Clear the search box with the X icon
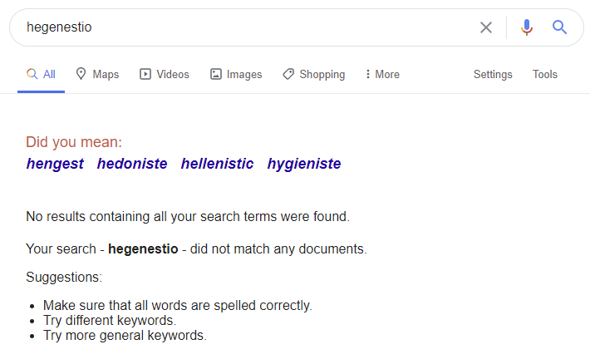This screenshot has width=590, height=364. click(x=486, y=27)
